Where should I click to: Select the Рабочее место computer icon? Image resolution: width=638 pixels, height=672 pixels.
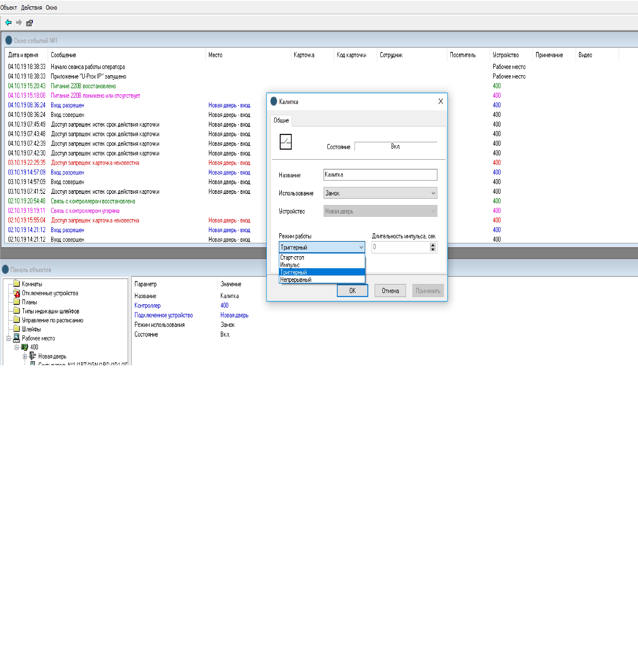tap(16, 338)
